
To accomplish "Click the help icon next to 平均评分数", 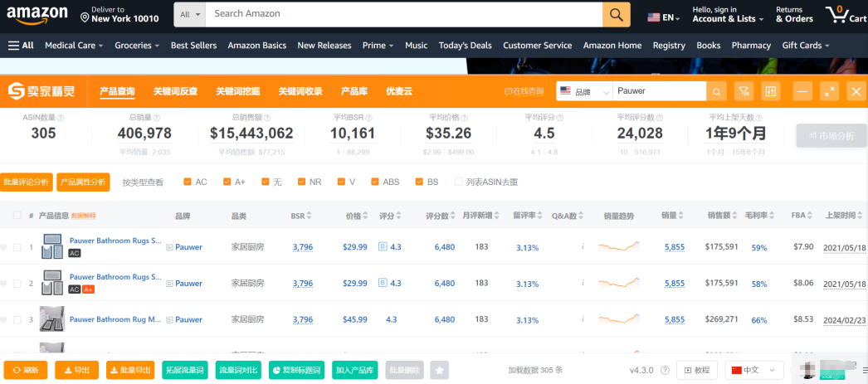I will tap(659, 118).
